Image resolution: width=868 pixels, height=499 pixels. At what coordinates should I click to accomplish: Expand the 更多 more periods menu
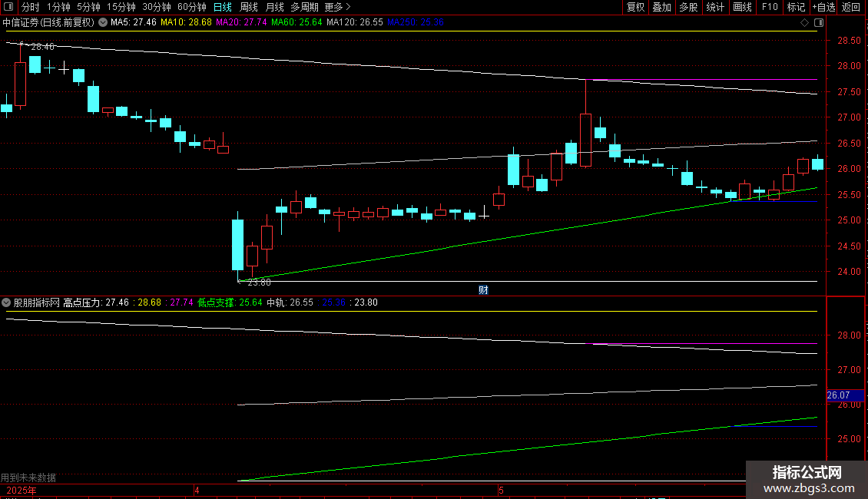[338, 7]
